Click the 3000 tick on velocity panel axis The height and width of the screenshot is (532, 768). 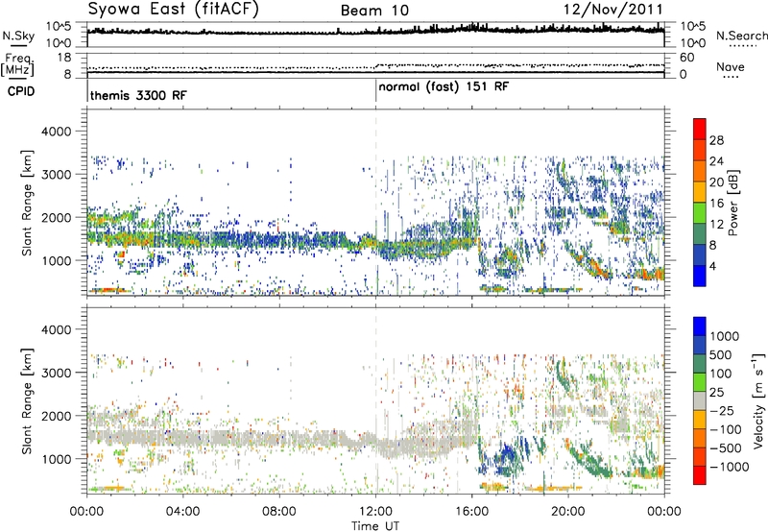pos(56,373)
